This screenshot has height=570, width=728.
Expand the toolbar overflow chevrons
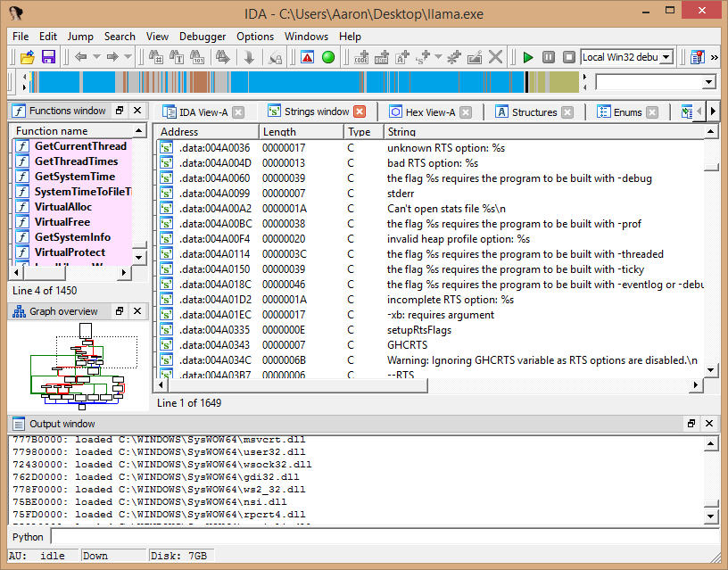tap(715, 58)
